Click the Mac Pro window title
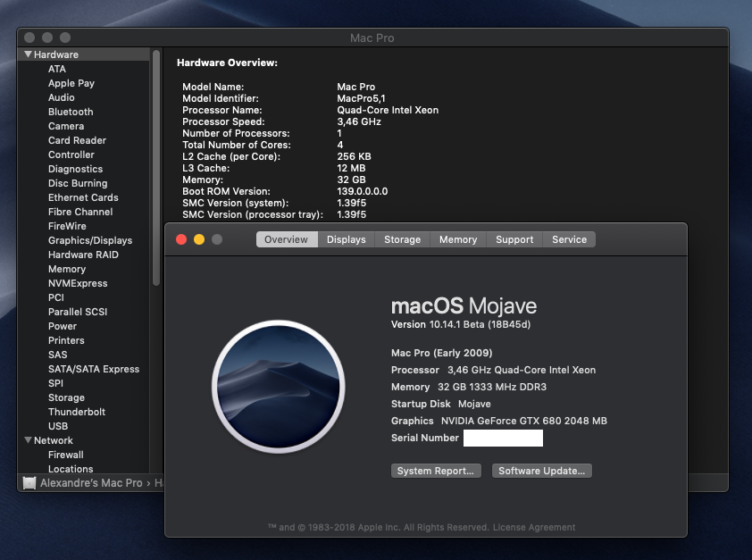Screen dimensions: 752x560 click(372, 38)
